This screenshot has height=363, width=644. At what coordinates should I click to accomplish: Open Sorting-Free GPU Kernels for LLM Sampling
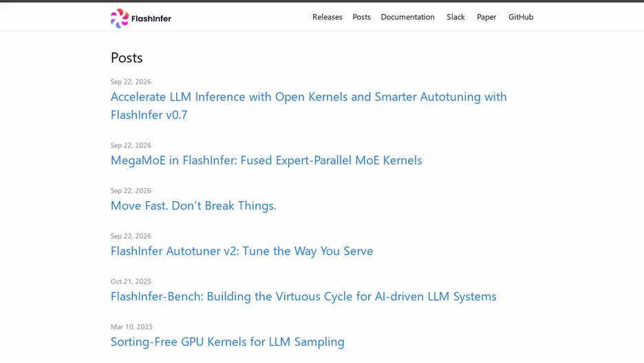pos(228,342)
